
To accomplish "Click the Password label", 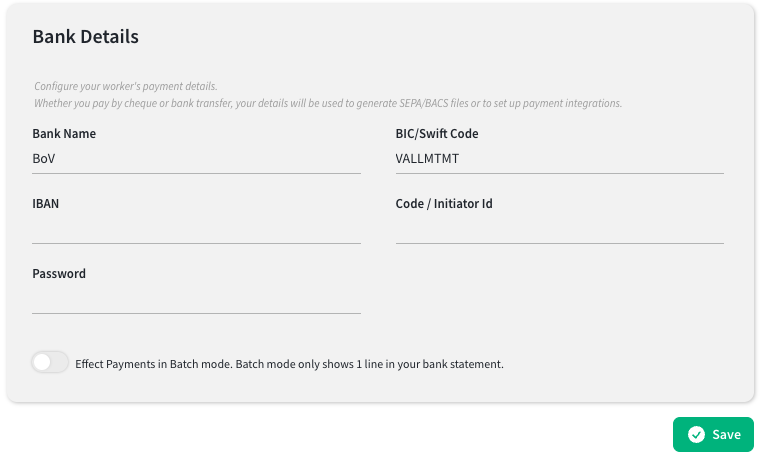I will point(59,274).
